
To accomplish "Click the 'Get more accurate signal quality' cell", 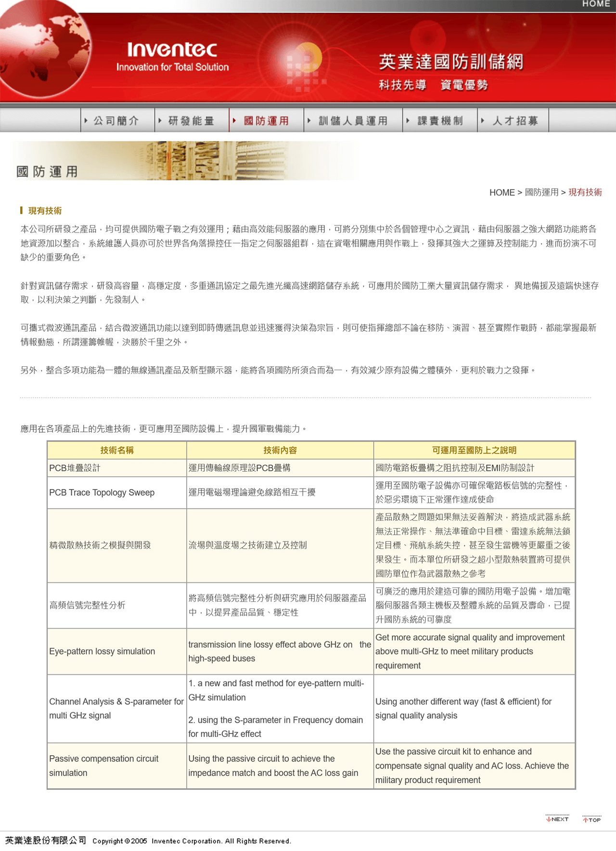I will click(474, 651).
